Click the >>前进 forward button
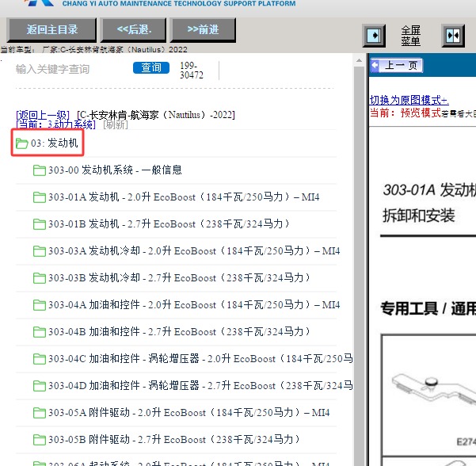Viewport: 476px width, 466px height. (x=203, y=30)
